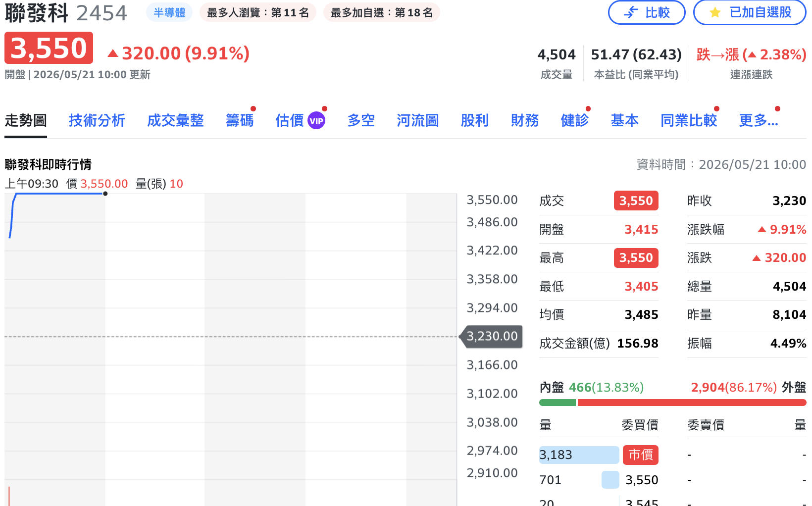Image resolution: width=812 pixels, height=506 pixels.
Task: Expand the 更多... tab menu
Action: pyautogui.click(x=759, y=120)
